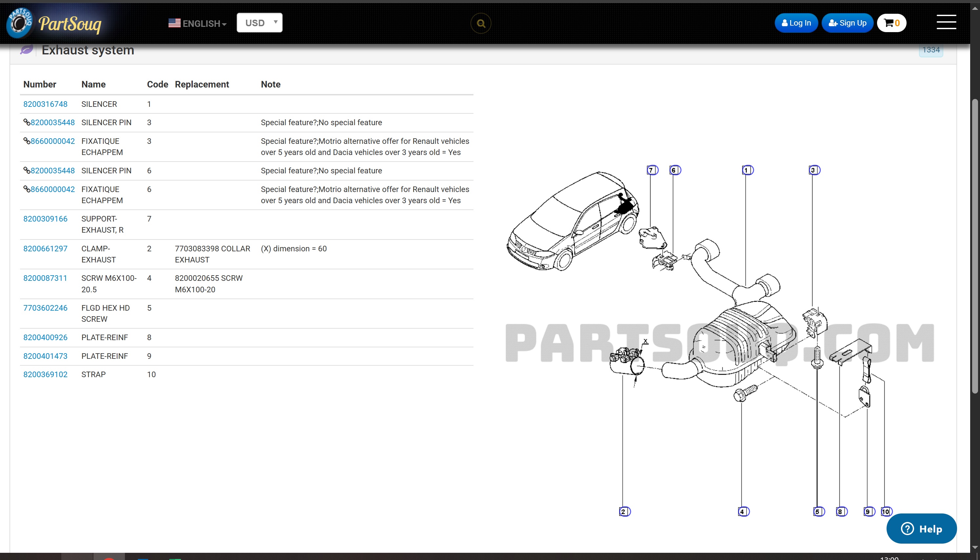The width and height of the screenshot is (980, 560).
Task: Click the car illustration in diagram
Action: coord(573,221)
